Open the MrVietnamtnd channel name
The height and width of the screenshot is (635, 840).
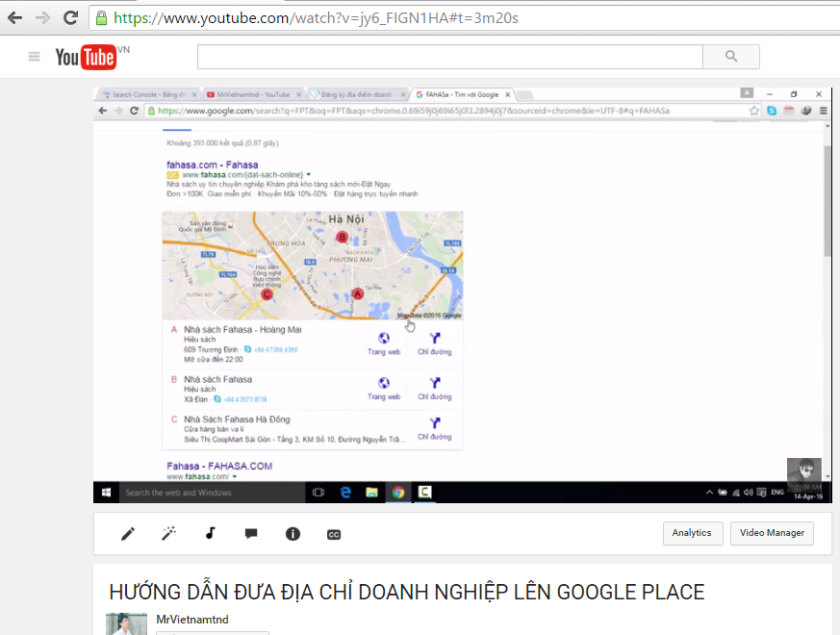192,620
